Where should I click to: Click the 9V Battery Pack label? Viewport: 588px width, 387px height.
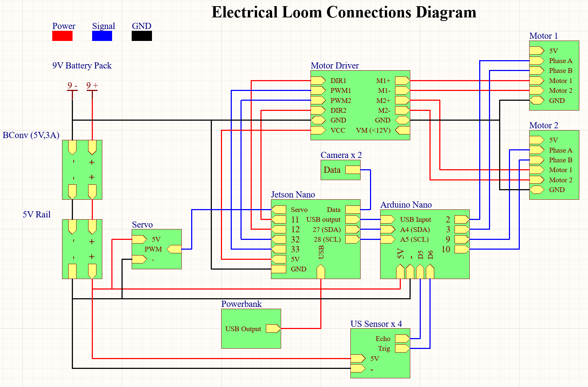[82, 66]
